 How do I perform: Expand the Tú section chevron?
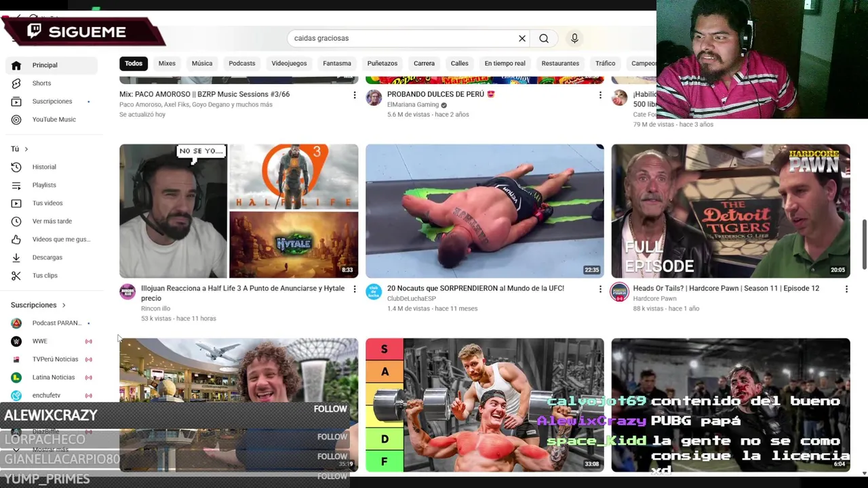[x=26, y=149]
